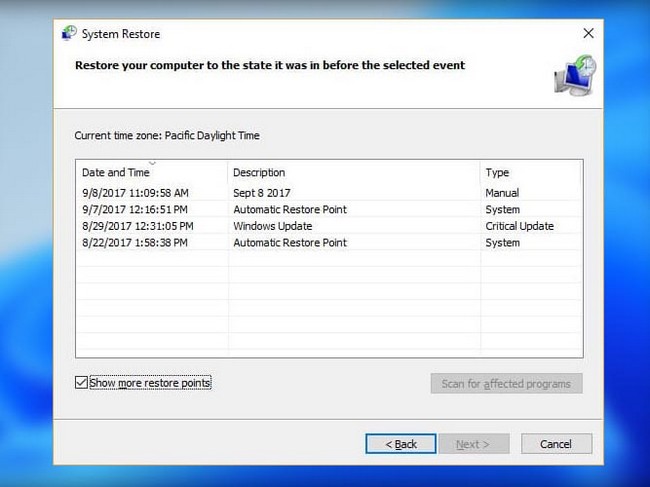650x487 pixels.
Task: Click Scan for affected programs button
Action: coord(506,384)
